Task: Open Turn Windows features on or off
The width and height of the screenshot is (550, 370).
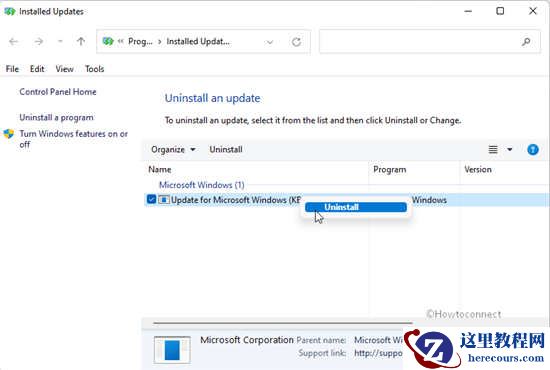Action: (74, 139)
